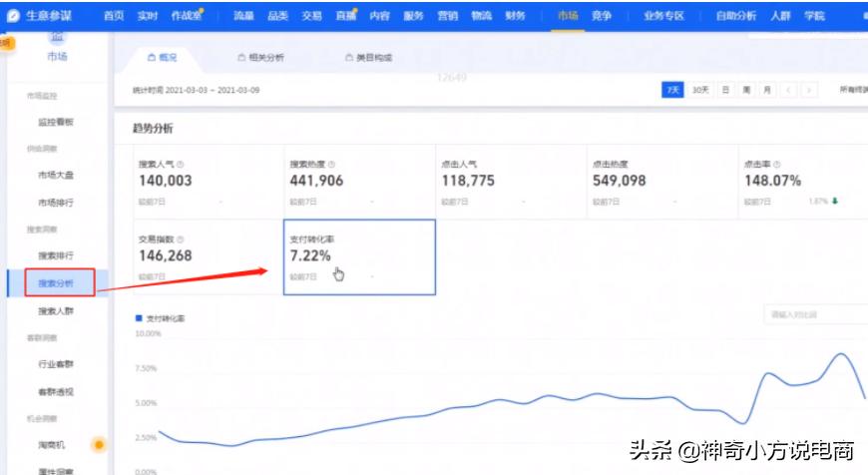Open the 直播 menu item
Image resolution: width=868 pixels, height=475 pixels.
click(x=346, y=16)
